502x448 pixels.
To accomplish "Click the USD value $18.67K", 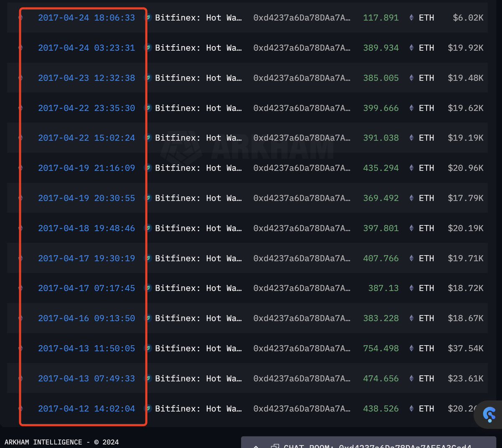I will [466, 318].
